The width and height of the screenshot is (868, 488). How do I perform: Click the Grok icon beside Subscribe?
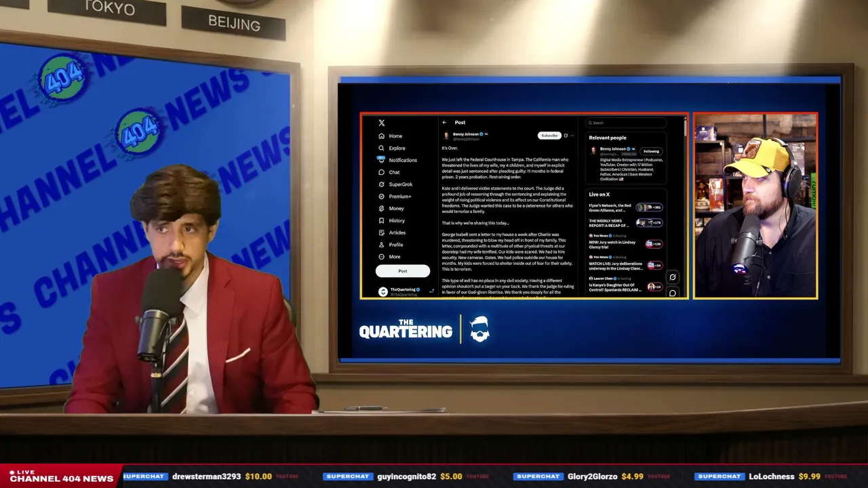pyautogui.click(x=566, y=136)
